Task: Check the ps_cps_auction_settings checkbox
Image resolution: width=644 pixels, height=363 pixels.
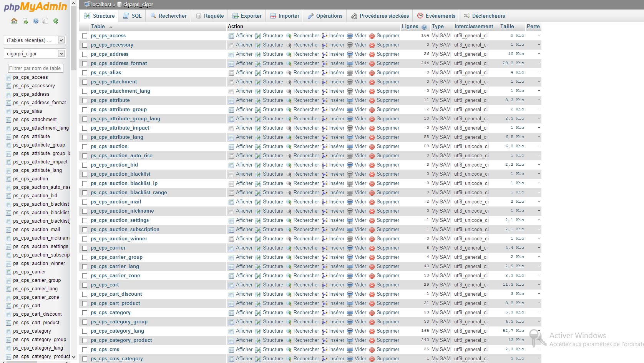Action: tap(85, 220)
